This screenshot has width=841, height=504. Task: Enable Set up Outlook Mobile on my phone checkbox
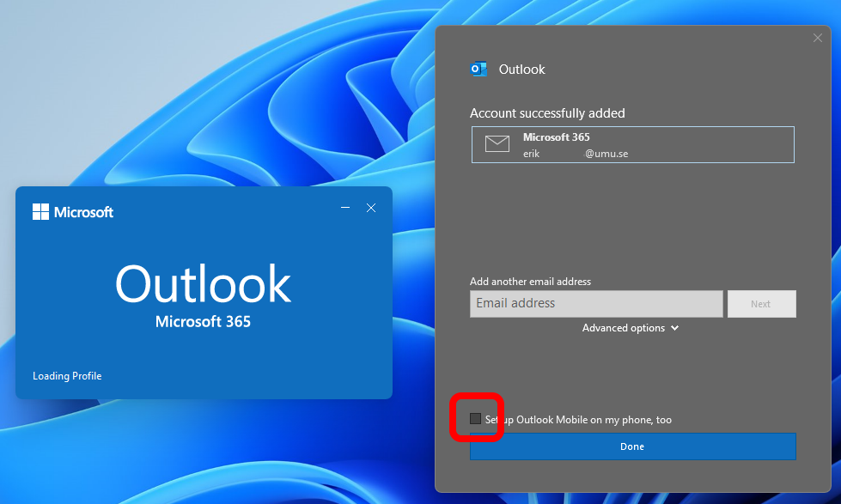point(475,419)
